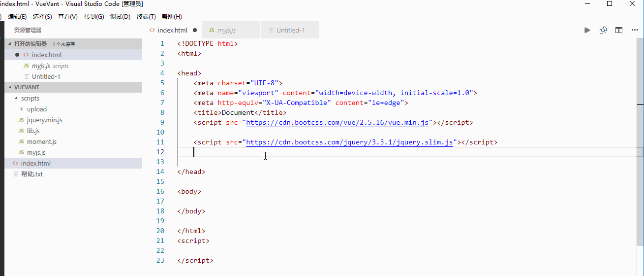Click the open preview icon with magnifier
Viewport: 644px width, 276px height.
click(x=603, y=30)
